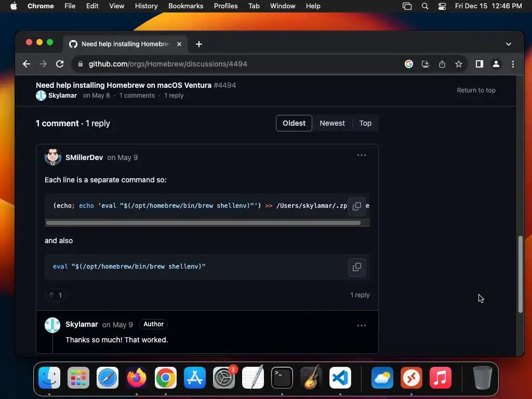Open History menu in menu bar
This screenshot has width=532, height=399.
[146, 6]
